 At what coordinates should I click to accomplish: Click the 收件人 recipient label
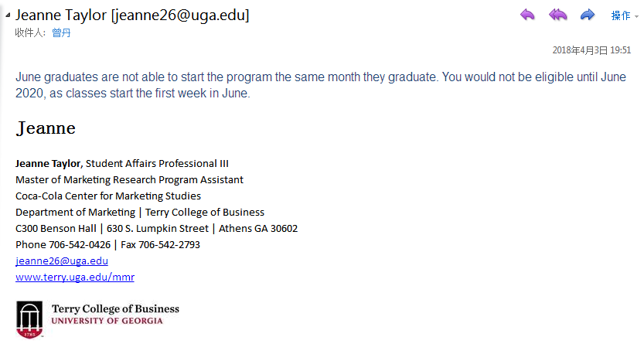click(x=29, y=32)
